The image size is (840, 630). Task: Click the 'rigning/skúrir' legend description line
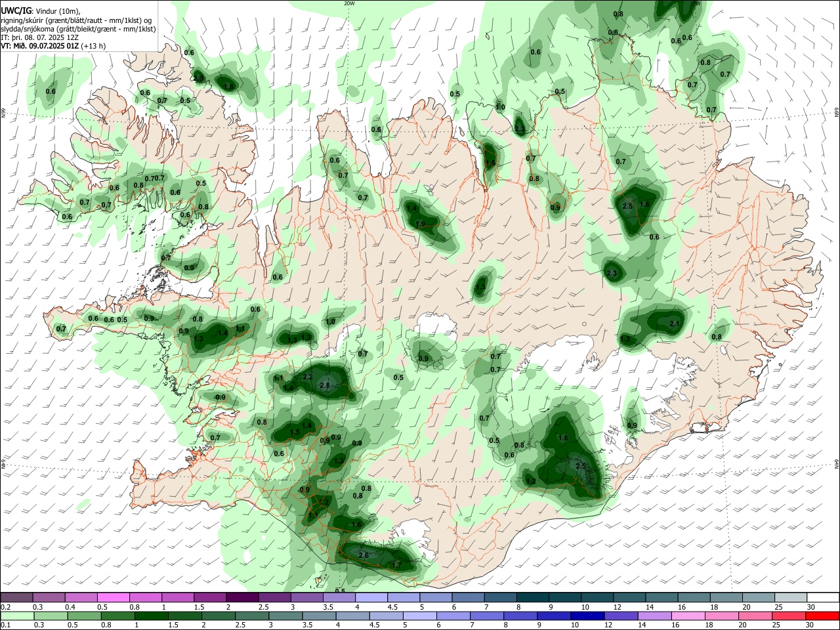(x=77, y=20)
